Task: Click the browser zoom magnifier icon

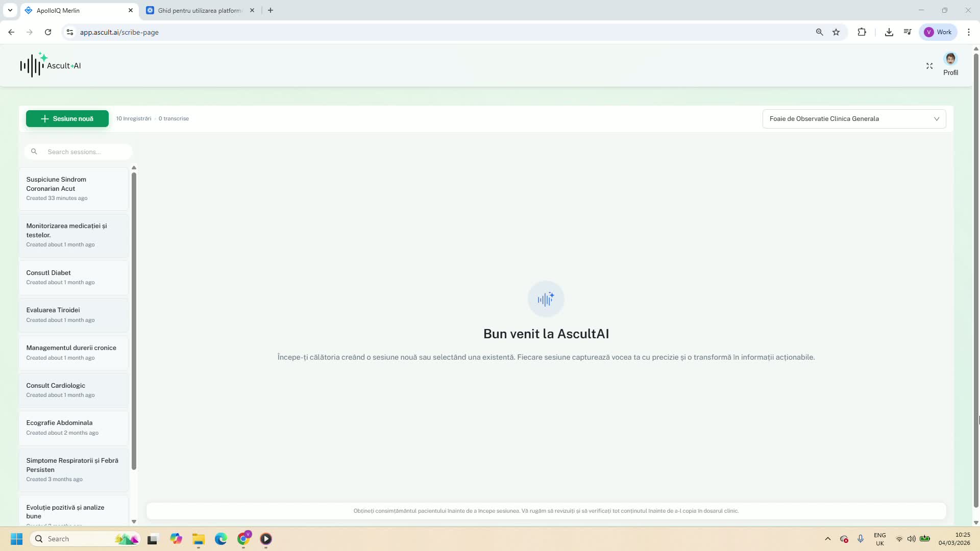Action: (x=819, y=32)
